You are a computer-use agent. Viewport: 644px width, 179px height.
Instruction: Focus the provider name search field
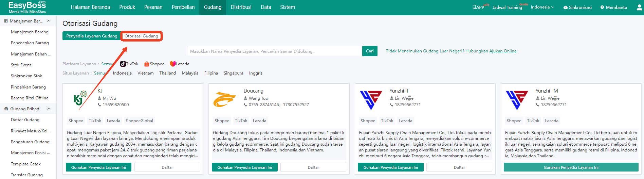(x=275, y=51)
